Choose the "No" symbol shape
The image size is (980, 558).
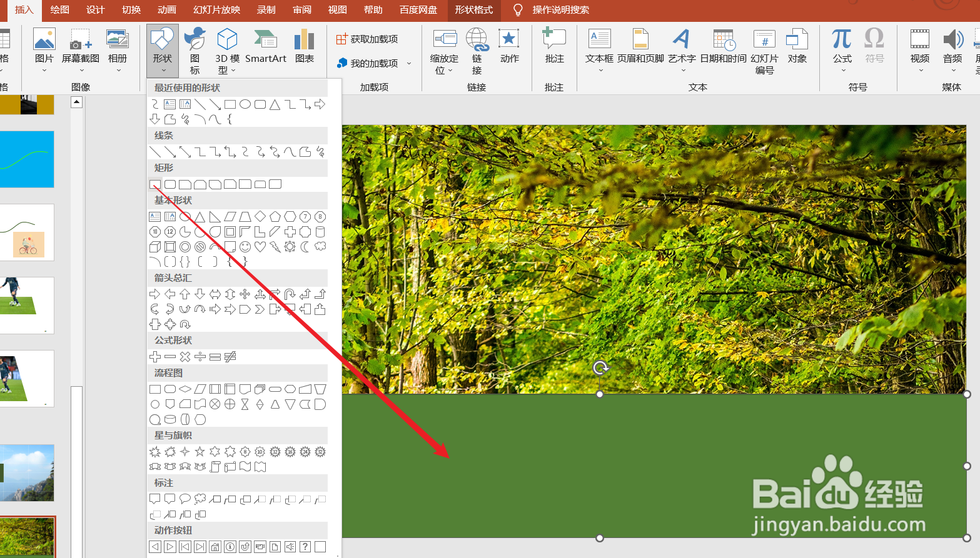tap(200, 247)
